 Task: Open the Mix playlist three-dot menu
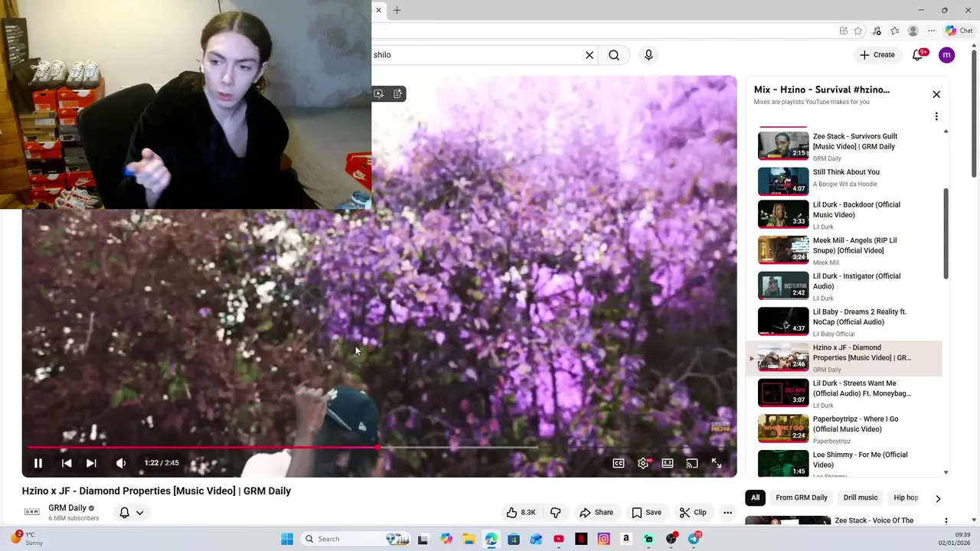(x=936, y=116)
